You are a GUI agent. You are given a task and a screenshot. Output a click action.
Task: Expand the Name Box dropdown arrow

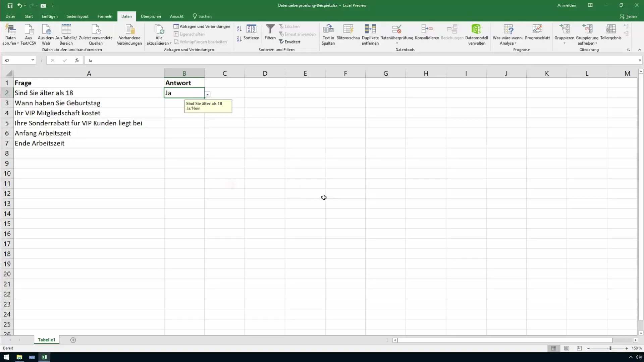[33, 60]
